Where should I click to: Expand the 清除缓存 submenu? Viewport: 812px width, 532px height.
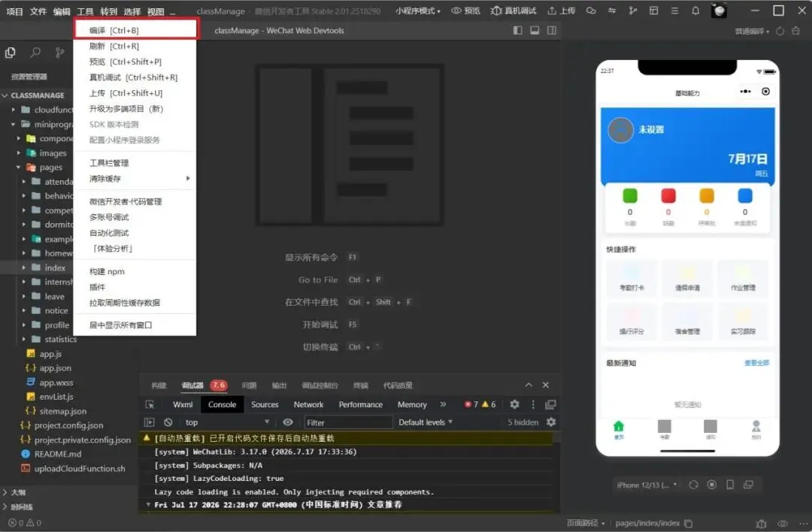pos(135,179)
